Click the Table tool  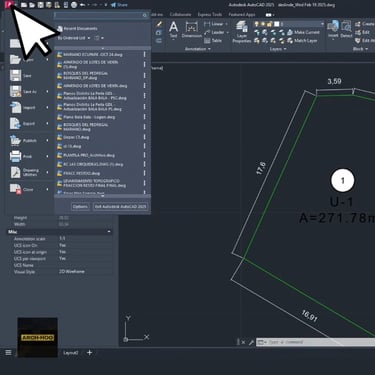tap(213, 41)
